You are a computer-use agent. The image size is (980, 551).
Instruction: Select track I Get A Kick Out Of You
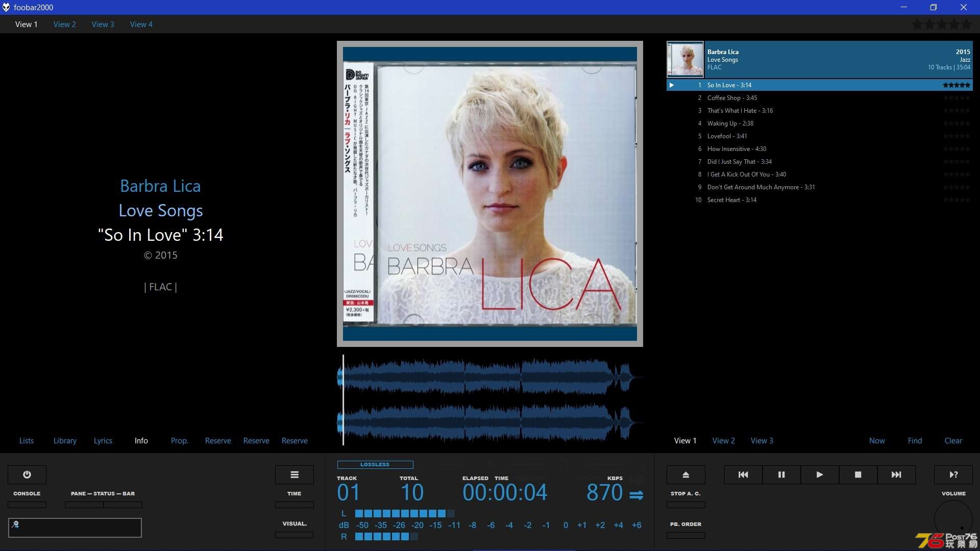pos(820,174)
